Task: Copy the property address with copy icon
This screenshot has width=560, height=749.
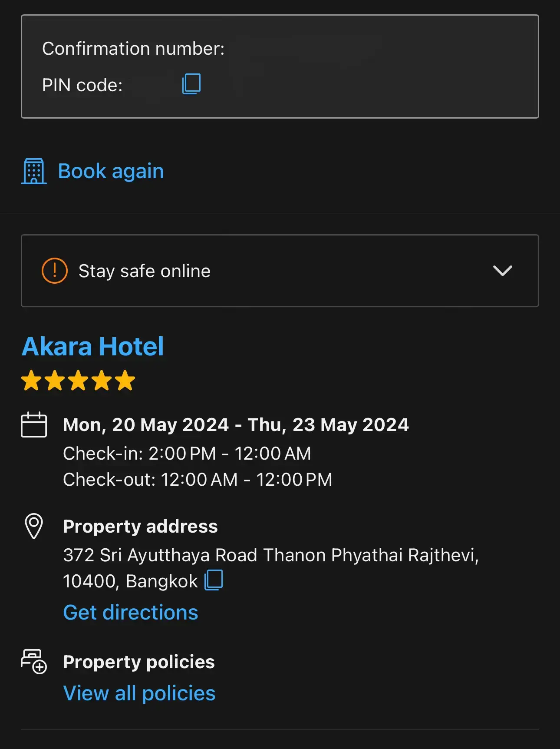Action: [214, 580]
